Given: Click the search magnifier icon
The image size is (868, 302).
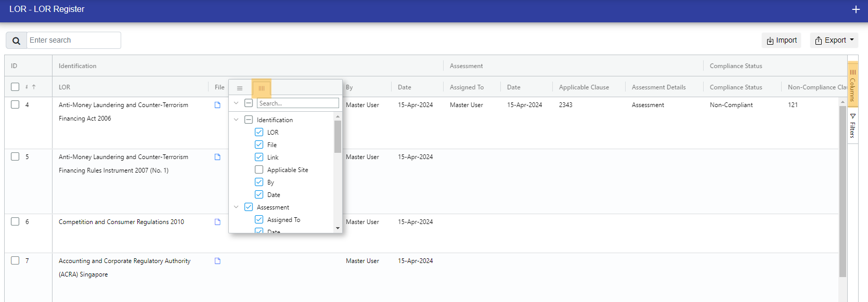Looking at the screenshot, I should pyautogui.click(x=16, y=41).
